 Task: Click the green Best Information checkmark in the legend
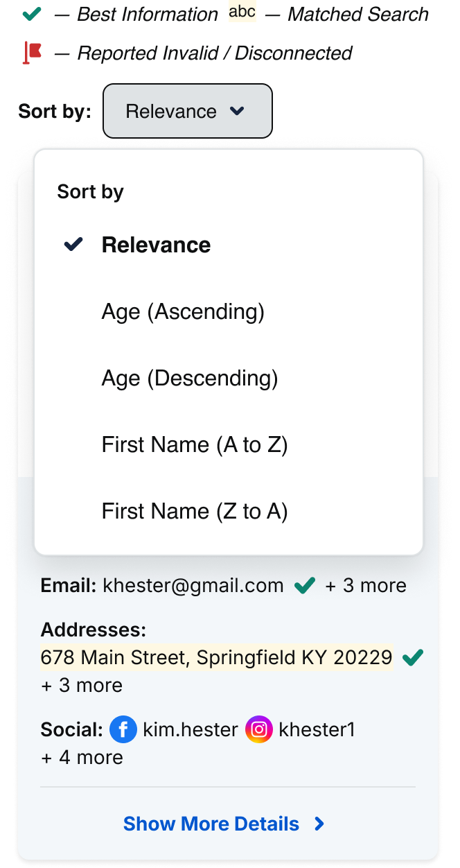[x=32, y=14]
